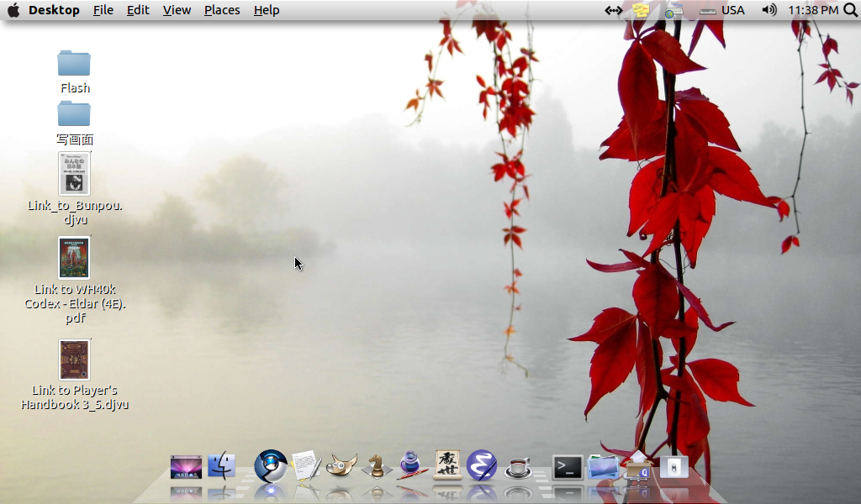
Task: Open the USA keyboard layout indicator
Action: coord(722,10)
